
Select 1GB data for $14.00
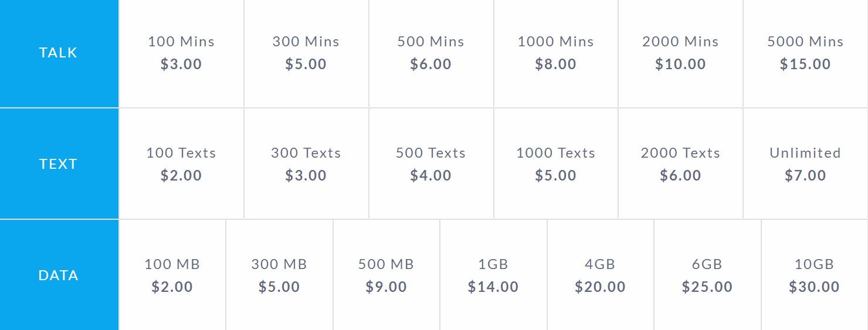pos(493,275)
